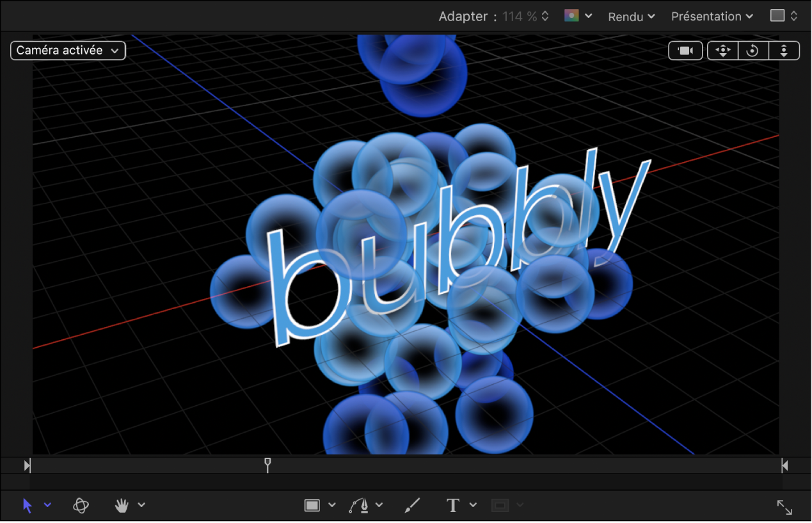Expand the shape tool options chevron
812x523 pixels.
pyautogui.click(x=331, y=505)
